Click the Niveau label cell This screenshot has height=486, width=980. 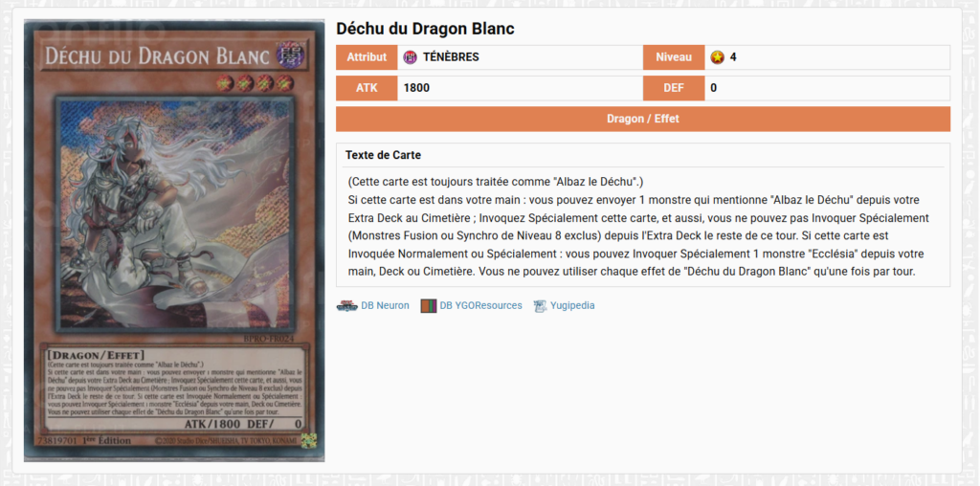[674, 57]
